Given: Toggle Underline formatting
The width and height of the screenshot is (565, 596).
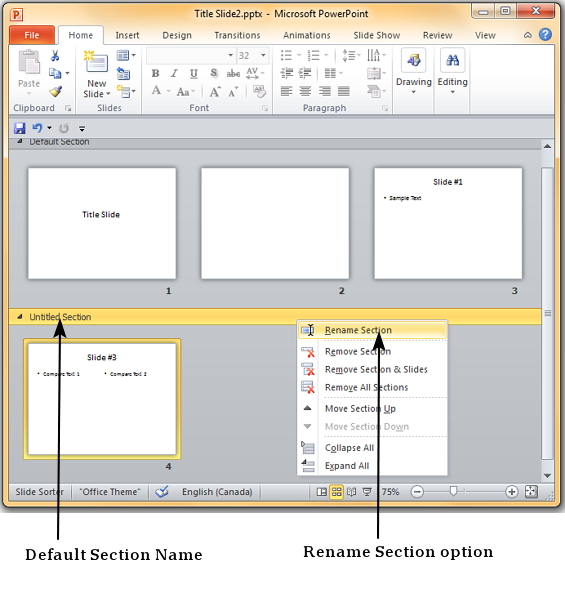Looking at the screenshot, I should [194, 73].
